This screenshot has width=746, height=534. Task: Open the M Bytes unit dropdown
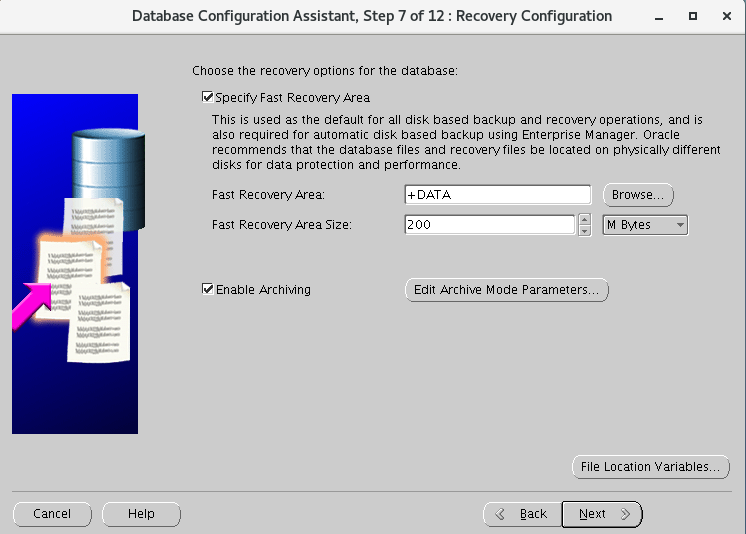pyautogui.click(x=645, y=225)
